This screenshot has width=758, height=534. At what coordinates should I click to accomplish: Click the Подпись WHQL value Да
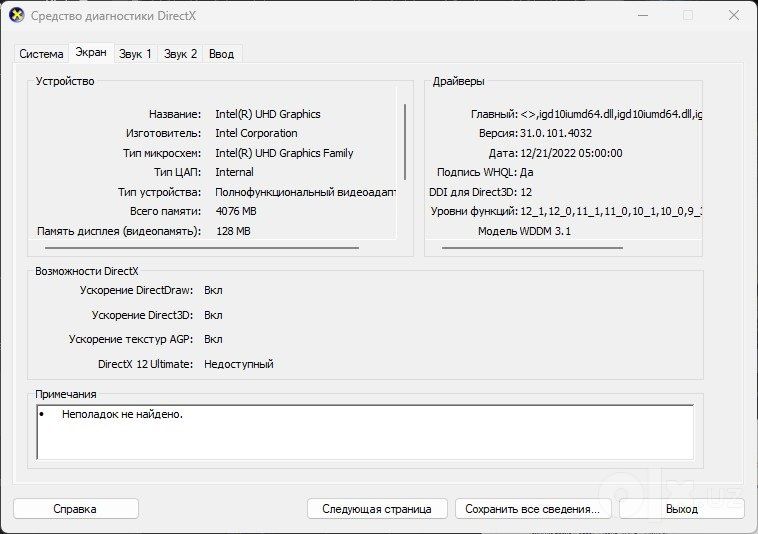point(527,173)
